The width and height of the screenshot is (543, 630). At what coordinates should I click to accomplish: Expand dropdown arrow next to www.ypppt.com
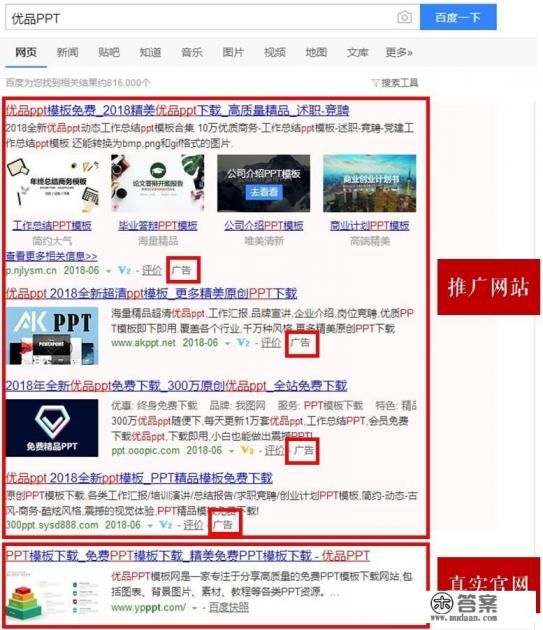point(195,608)
